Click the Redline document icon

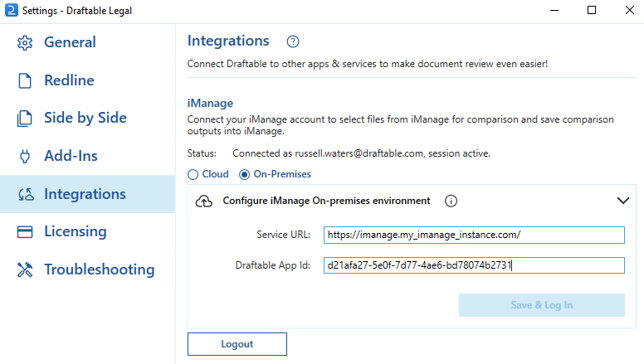tap(25, 81)
